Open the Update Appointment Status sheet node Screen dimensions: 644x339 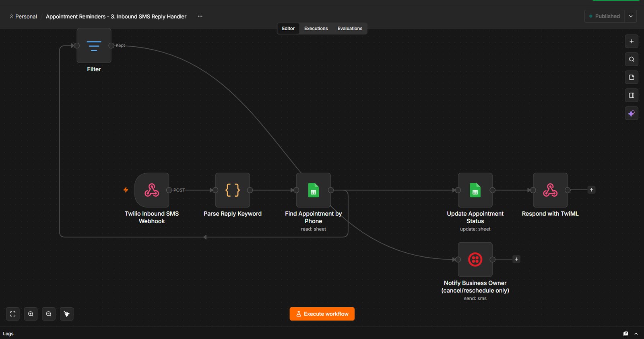[x=475, y=190]
